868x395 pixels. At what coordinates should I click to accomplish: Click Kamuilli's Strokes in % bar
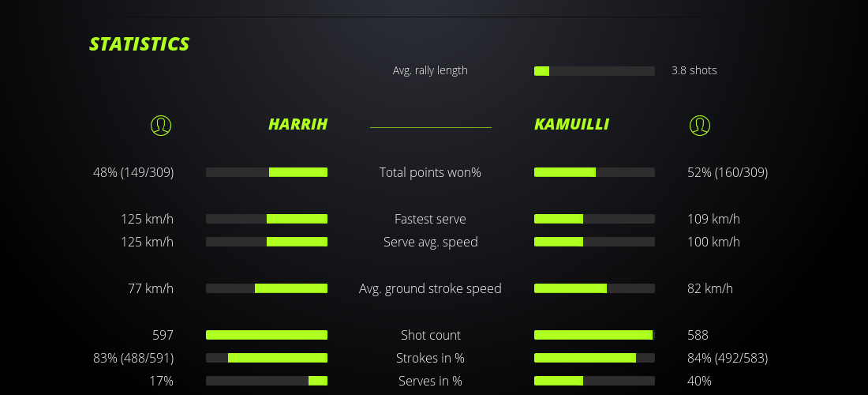pyautogui.click(x=594, y=358)
